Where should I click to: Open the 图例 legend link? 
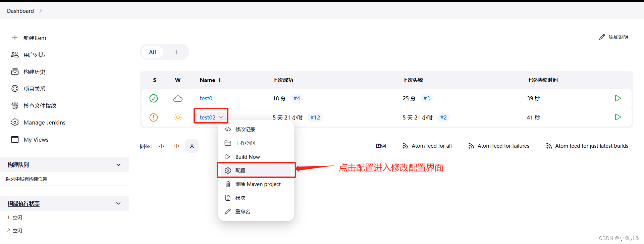click(381, 146)
